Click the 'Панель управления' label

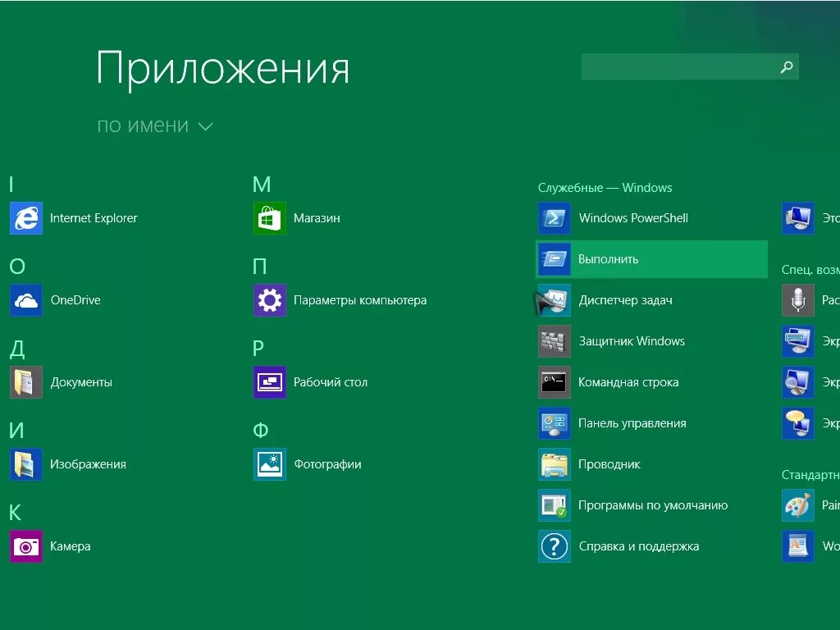coord(632,423)
